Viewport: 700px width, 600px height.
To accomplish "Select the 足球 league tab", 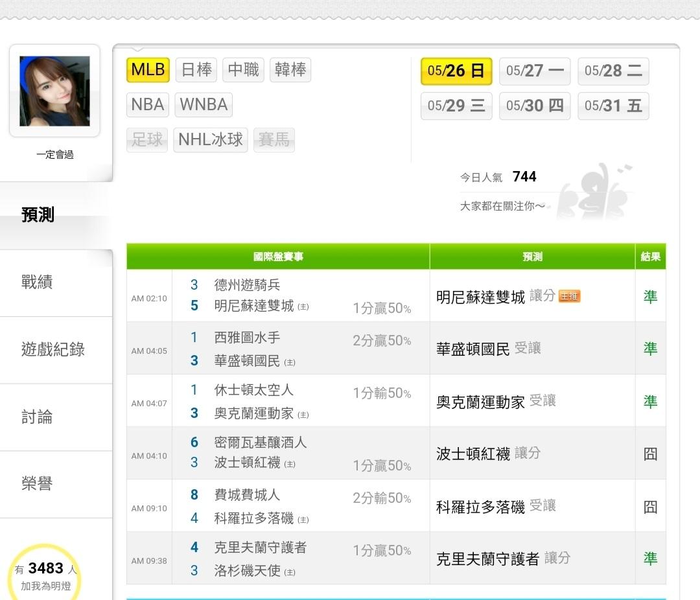I will click(x=147, y=140).
